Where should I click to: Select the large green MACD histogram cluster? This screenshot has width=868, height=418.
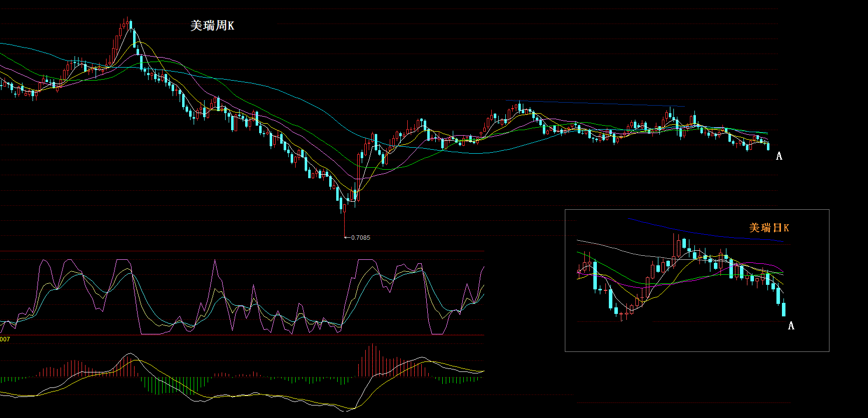coord(170,384)
